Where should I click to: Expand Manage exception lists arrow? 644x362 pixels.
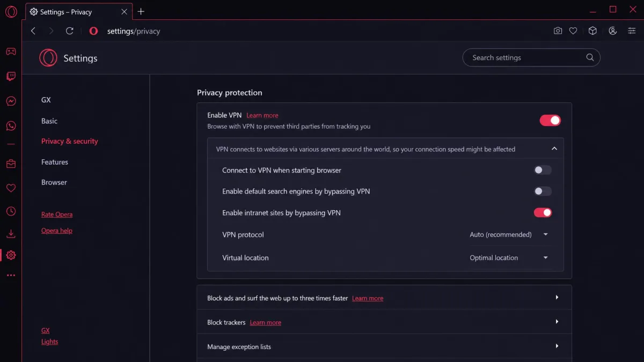click(557, 346)
